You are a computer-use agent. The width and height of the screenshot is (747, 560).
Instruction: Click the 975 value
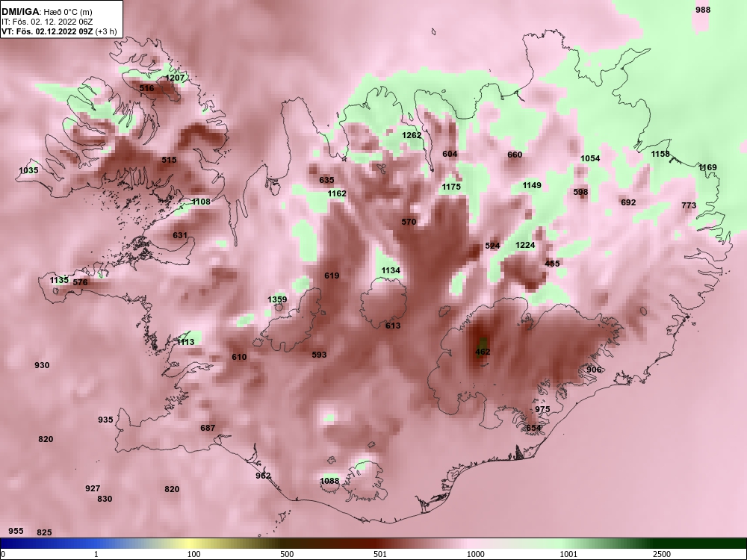542,409
